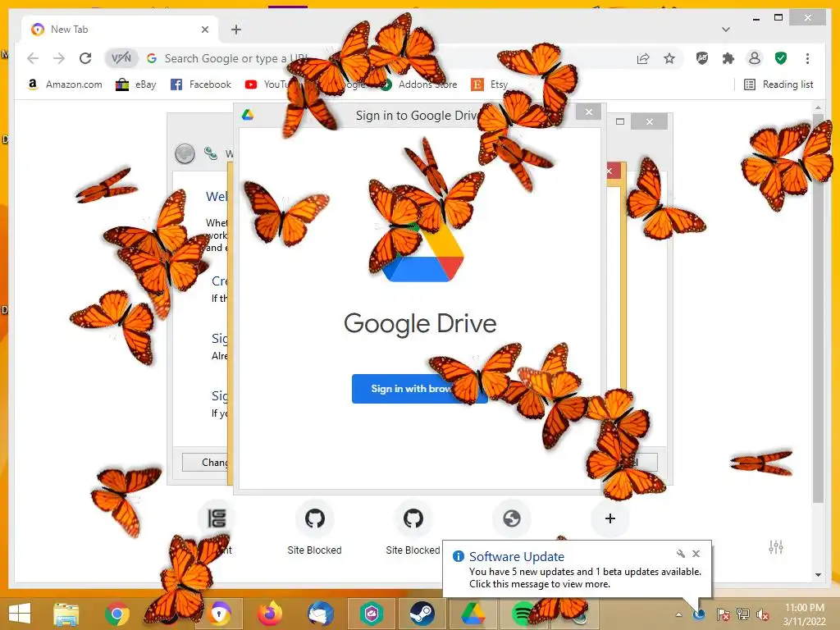This screenshot has height=630, width=840.
Task: Close the background window behind Drive dialog
Action: point(650,121)
